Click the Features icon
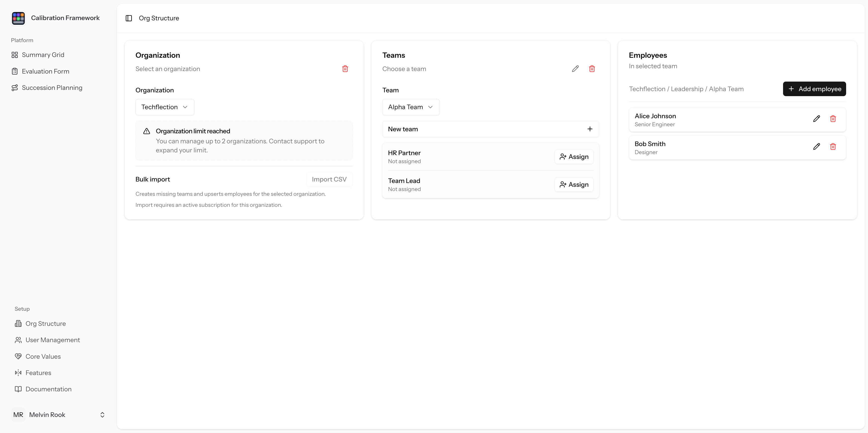Image resolution: width=868 pixels, height=433 pixels. tap(18, 373)
